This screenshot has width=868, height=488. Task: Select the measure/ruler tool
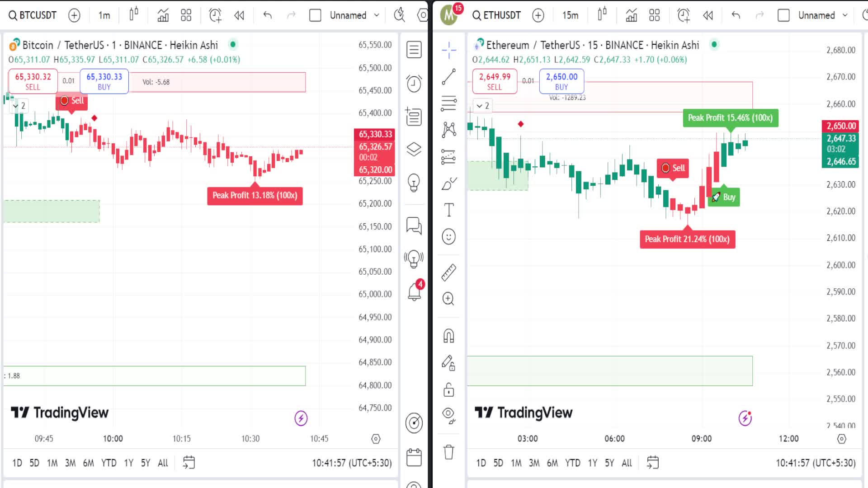click(x=449, y=273)
